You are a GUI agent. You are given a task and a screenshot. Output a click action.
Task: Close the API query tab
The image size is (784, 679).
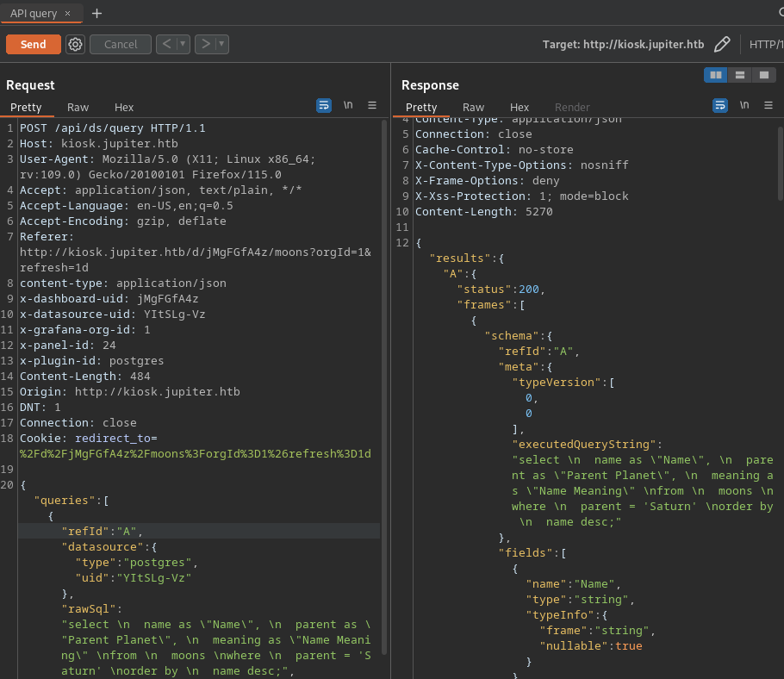coord(68,13)
